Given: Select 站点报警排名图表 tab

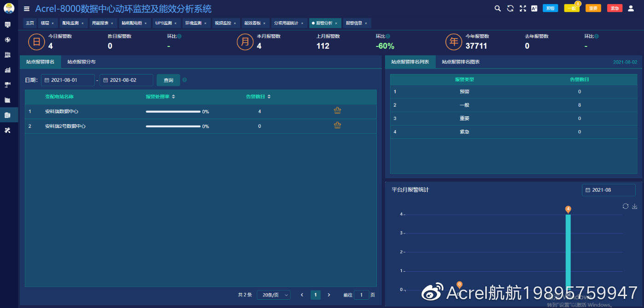Looking at the screenshot, I should coord(460,62).
